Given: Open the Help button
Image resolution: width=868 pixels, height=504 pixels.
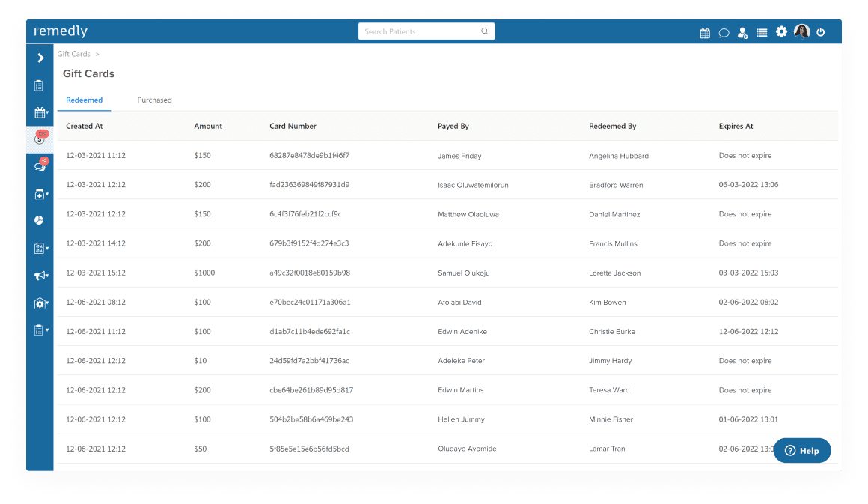Looking at the screenshot, I should pos(802,450).
